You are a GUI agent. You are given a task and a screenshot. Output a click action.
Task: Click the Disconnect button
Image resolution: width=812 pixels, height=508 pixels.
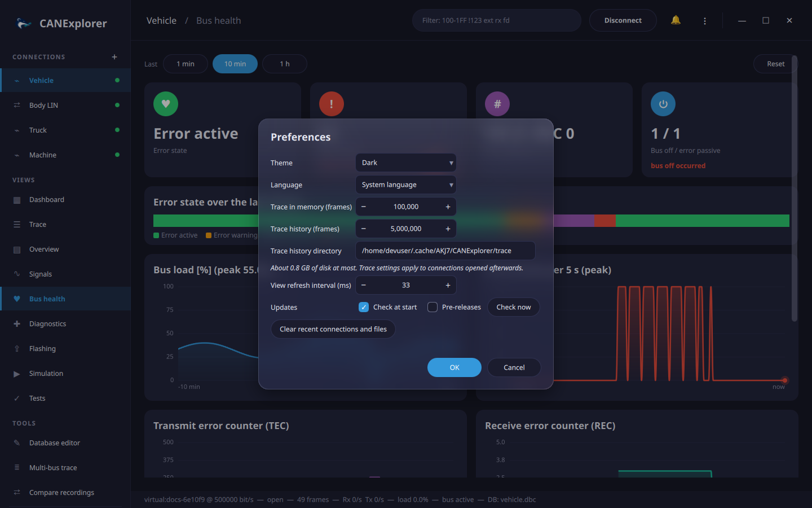pyautogui.click(x=623, y=20)
